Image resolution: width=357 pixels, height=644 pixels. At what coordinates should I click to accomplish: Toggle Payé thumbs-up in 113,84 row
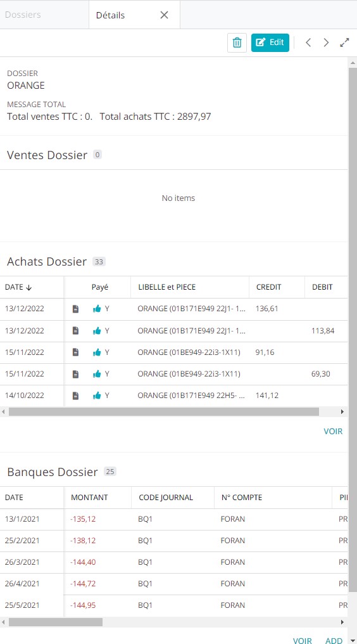point(97,331)
